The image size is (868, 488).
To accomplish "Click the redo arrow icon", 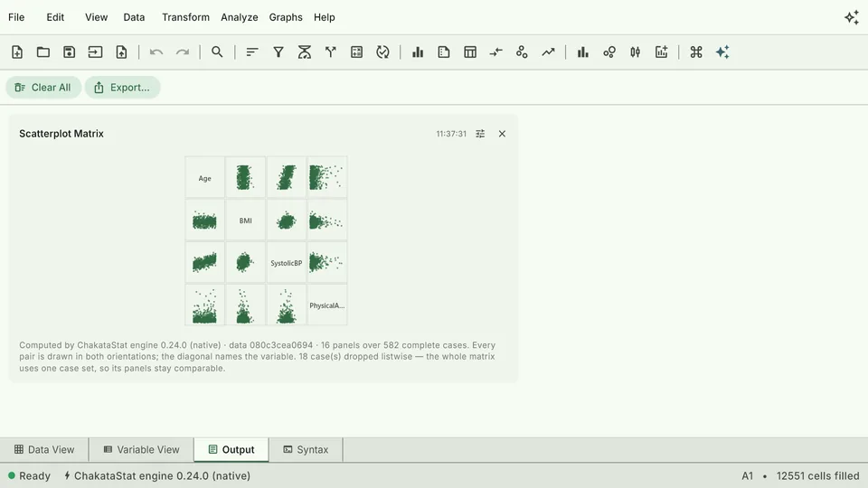I will [x=182, y=52].
